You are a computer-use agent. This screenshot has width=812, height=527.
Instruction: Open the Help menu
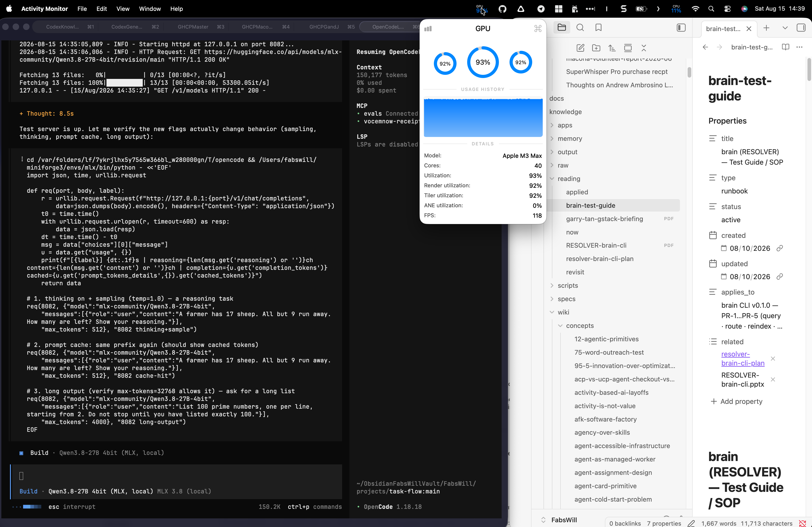[176, 9]
